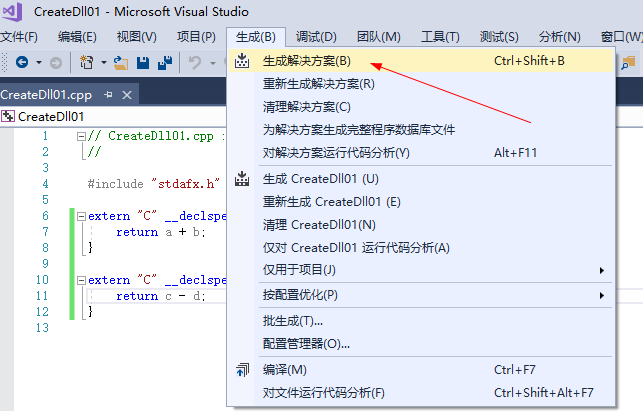Viewport: 643px width, 411px height.
Task: Open the CreateDll01 scope combo box
Action: (x=113, y=116)
